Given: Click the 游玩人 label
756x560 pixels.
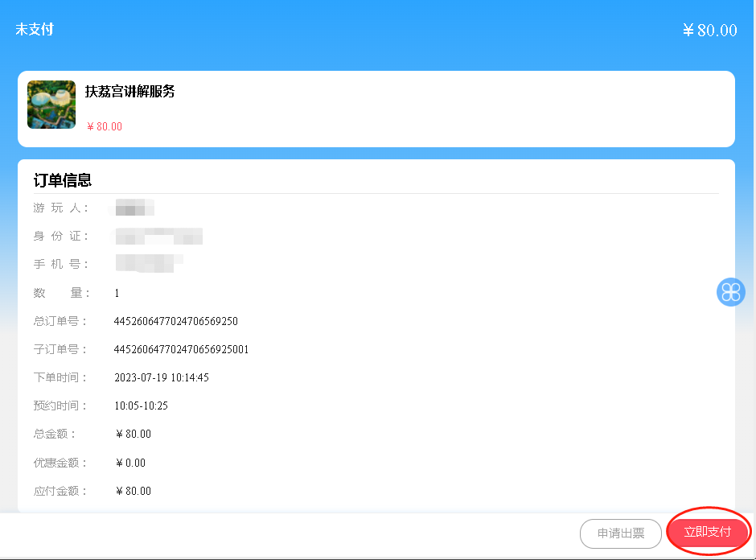Looking at the screenshot, I should coord(61,208).
